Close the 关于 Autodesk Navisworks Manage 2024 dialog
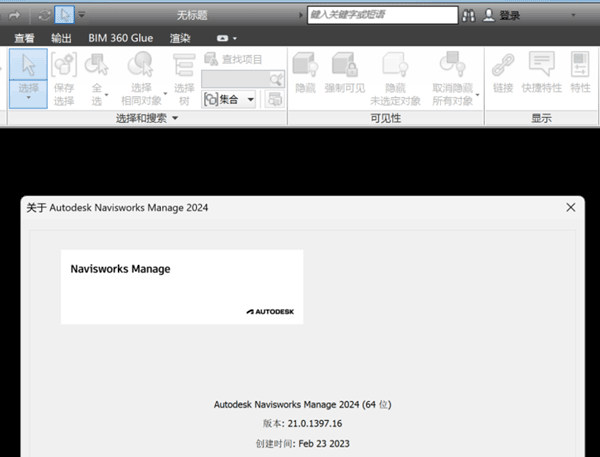The image size is (600, 457). (x=571, y=207)
